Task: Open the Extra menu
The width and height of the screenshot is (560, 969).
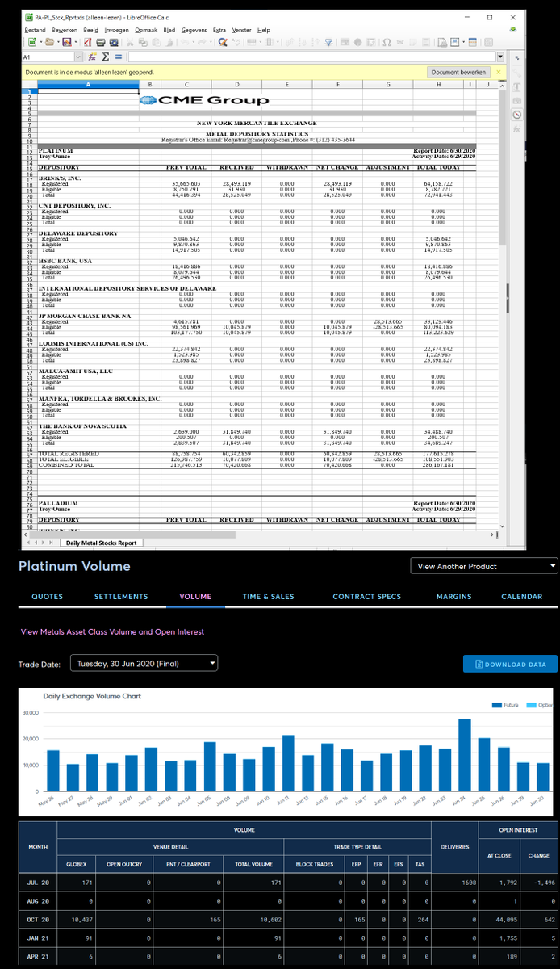Action: click(219, 30)
